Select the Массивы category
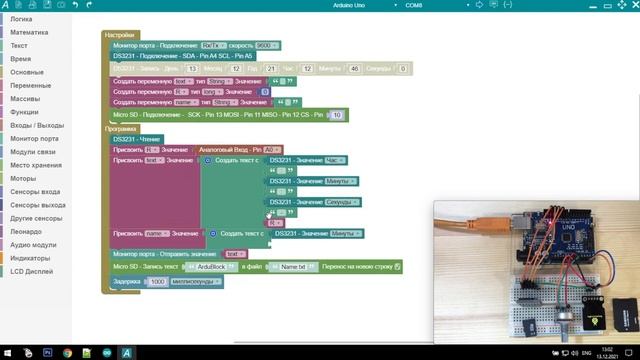The height and width of the screenshot is (360, 640). 25,99
